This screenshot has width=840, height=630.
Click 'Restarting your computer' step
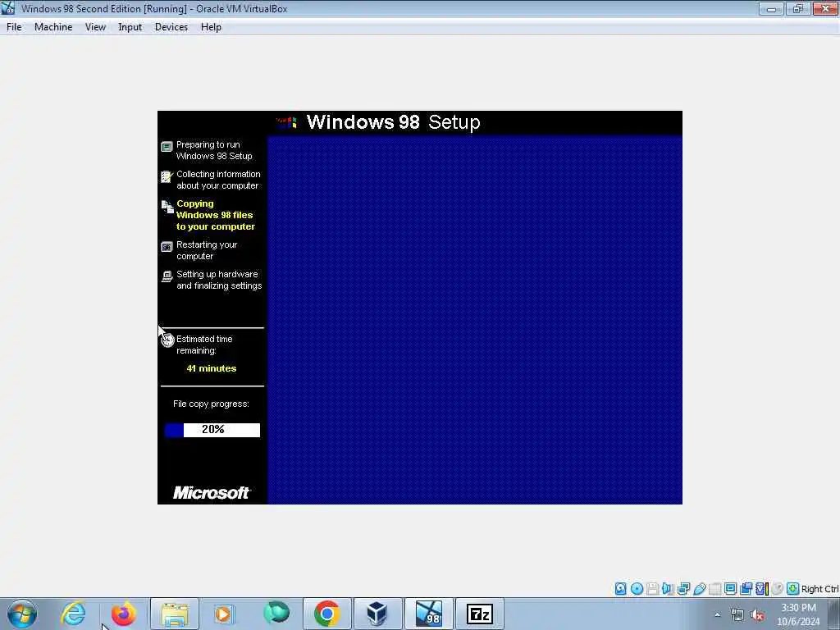(x=206, y=250)
